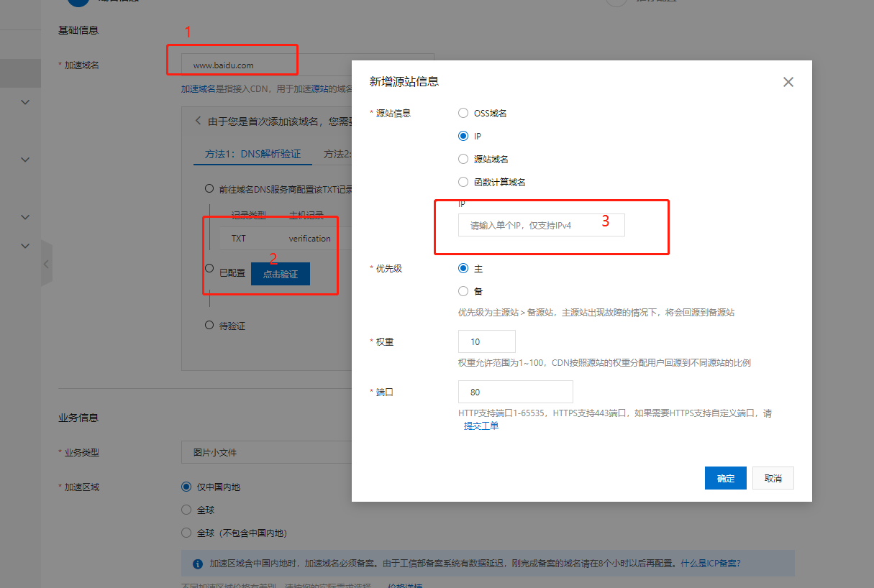The image size is (874, 588).
Task: Switch to the 方法2 verification tab
Action: coord(337,154)
